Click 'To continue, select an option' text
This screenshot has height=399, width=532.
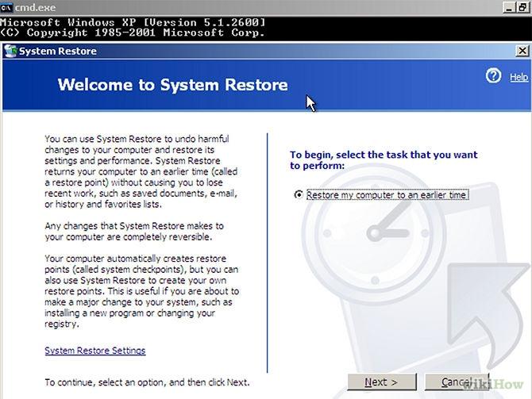[x=147, y=382]
